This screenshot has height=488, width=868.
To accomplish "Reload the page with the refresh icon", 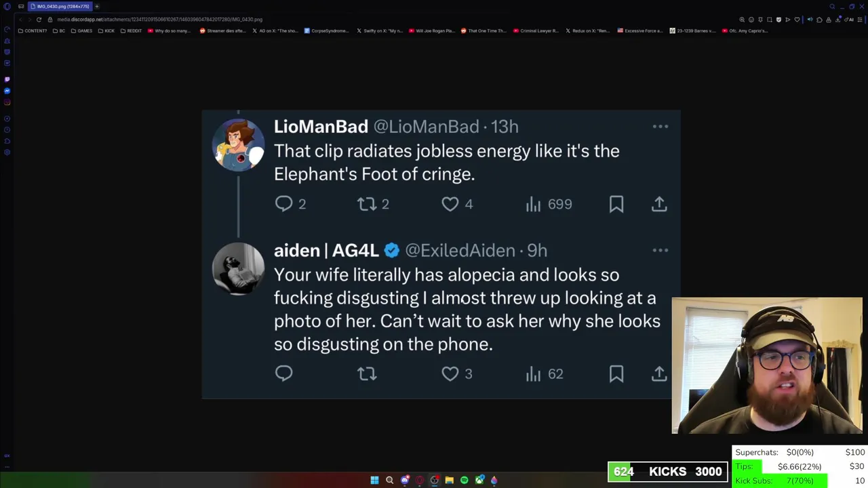I will (x=39, y=20).
